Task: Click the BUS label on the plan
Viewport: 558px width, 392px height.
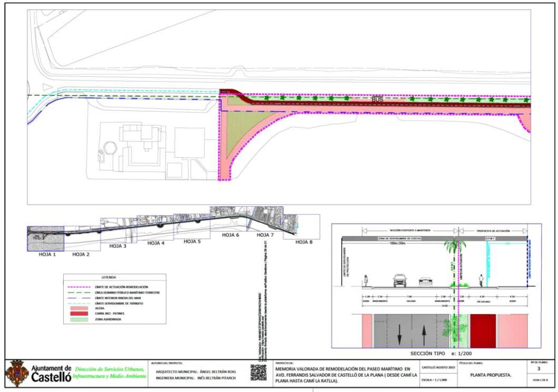Action: point(377,100)
